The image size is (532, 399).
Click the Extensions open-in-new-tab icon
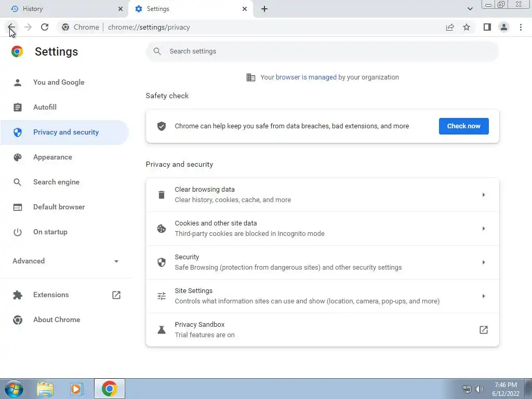116,295
